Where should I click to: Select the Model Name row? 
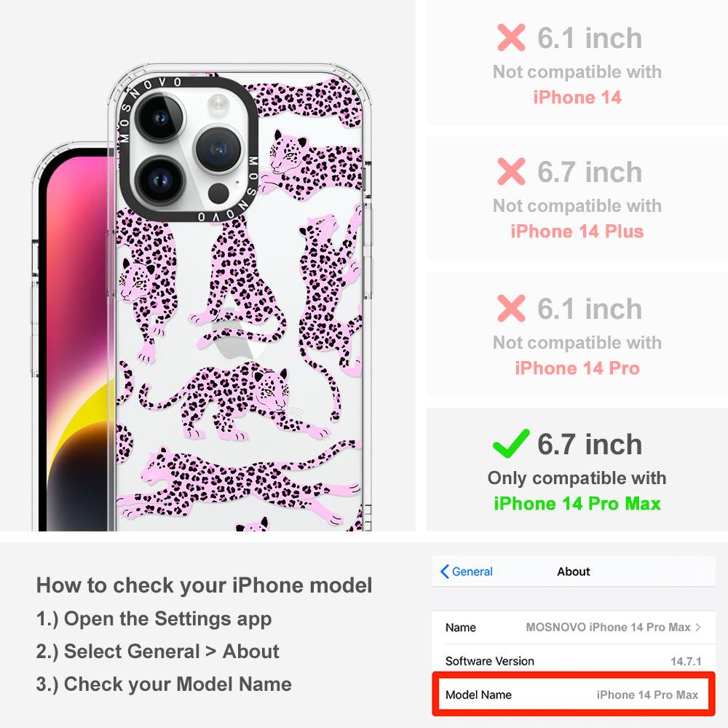(x=574, y=695)
